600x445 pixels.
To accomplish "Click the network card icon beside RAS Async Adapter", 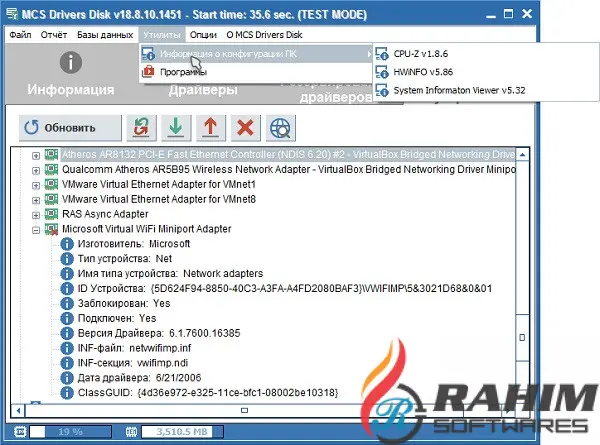I will [51, 214].
